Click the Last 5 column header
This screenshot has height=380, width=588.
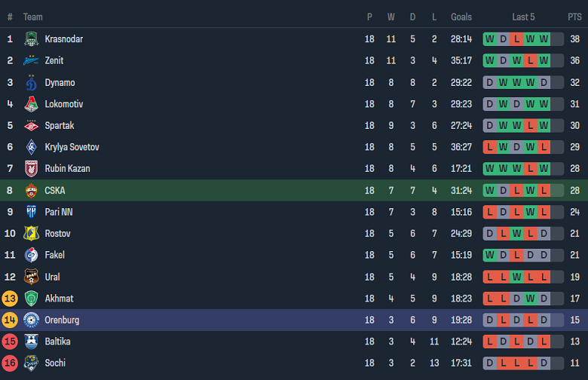(523, 17)
